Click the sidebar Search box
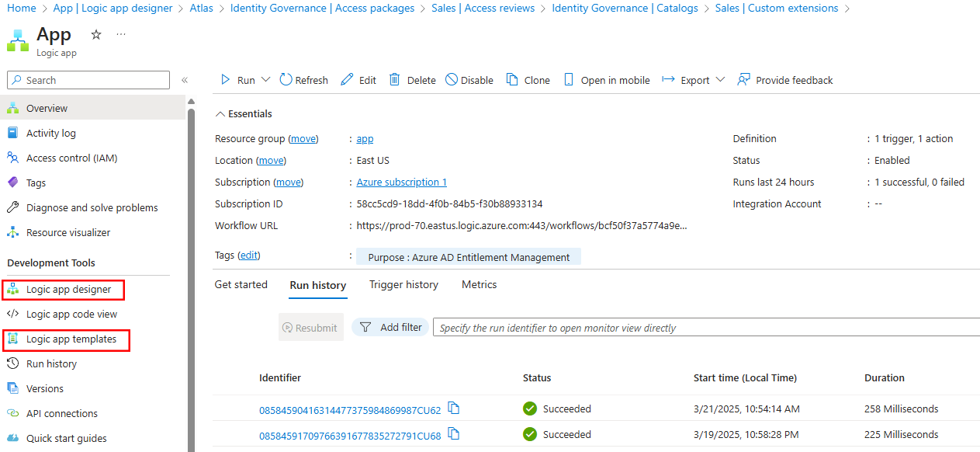This screenshot has height=452, width=980. [x=88, y=80]
